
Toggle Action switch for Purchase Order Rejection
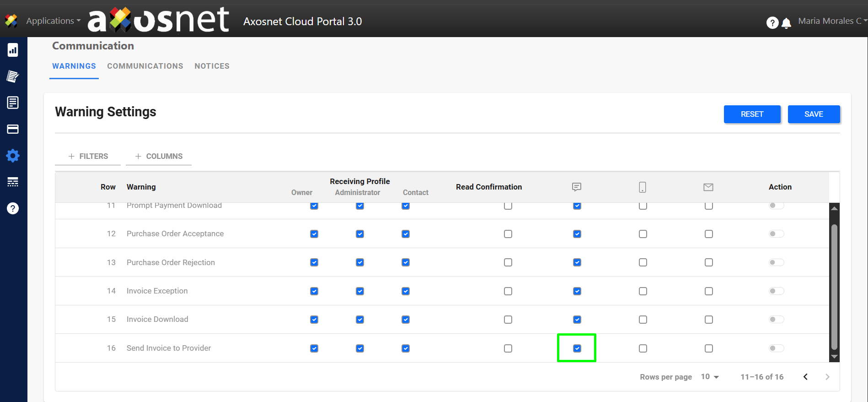coord(776,262)
